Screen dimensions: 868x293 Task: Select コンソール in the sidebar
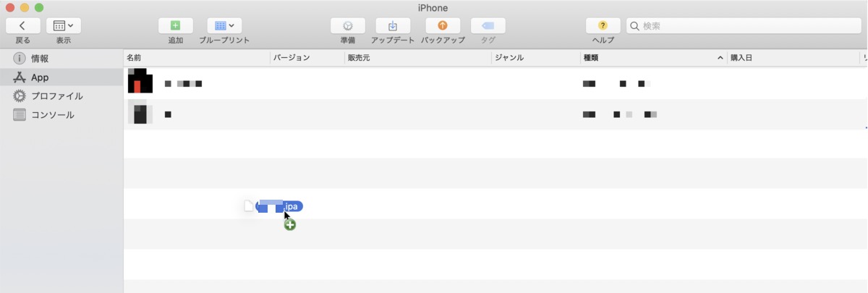tap(61, 115)
